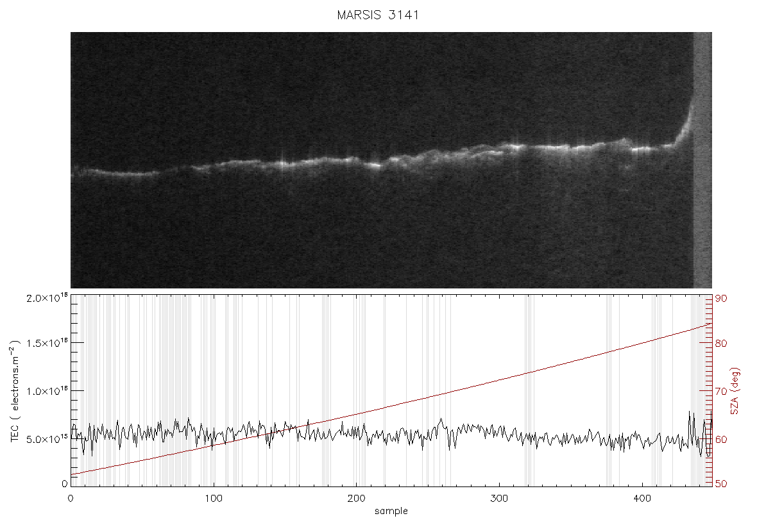This screenshot has height=532, width=757.
Task: Click the MARSIS 3141 plot title
Action: (377, 15)
